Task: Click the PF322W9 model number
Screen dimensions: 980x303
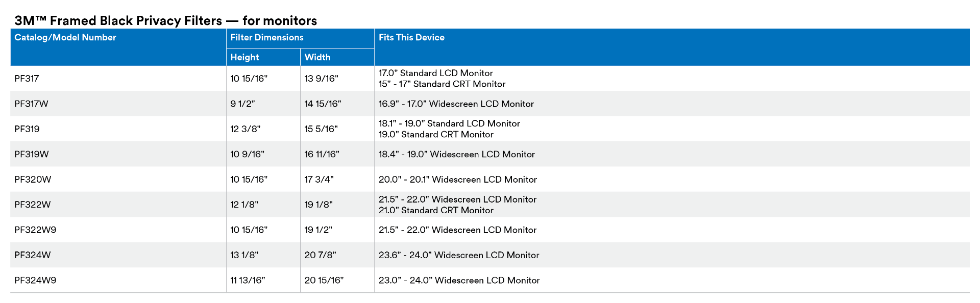Action: pos(36,230)
